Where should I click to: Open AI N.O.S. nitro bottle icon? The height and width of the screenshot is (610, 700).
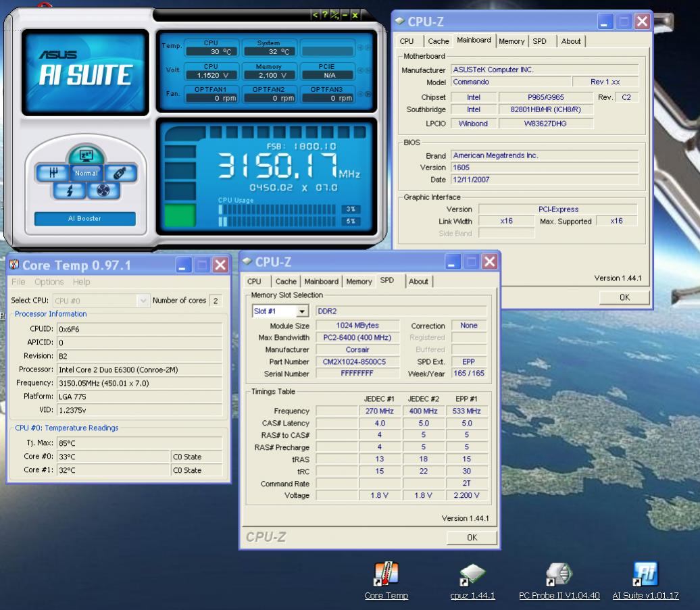[x=120, y=173]
